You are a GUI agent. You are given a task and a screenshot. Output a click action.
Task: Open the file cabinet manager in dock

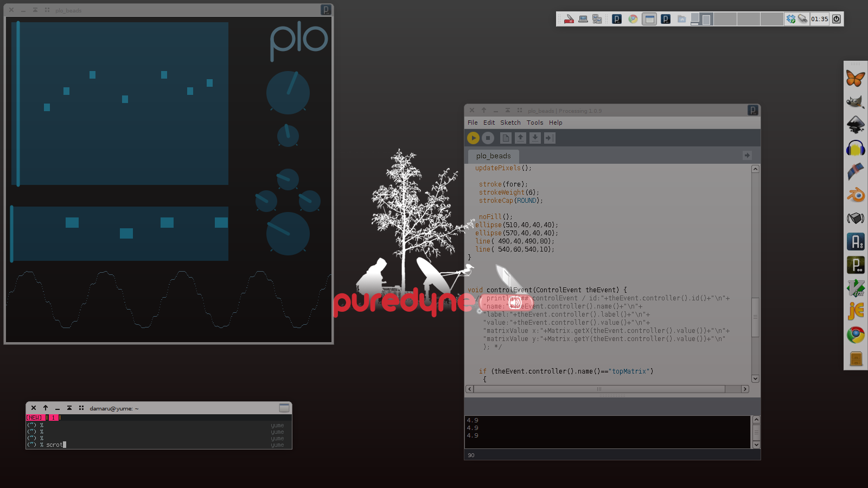coord(856,358)
